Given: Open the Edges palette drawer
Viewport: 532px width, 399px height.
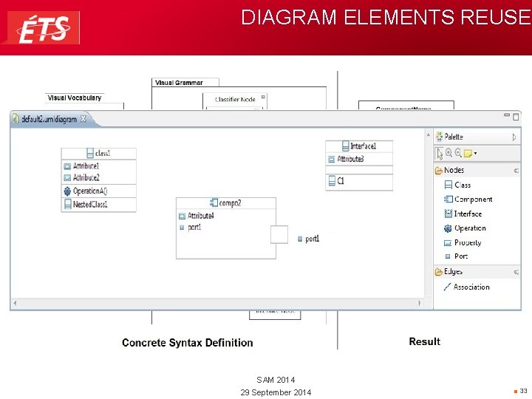Looking at the screenshot, I should coord(477,272).
